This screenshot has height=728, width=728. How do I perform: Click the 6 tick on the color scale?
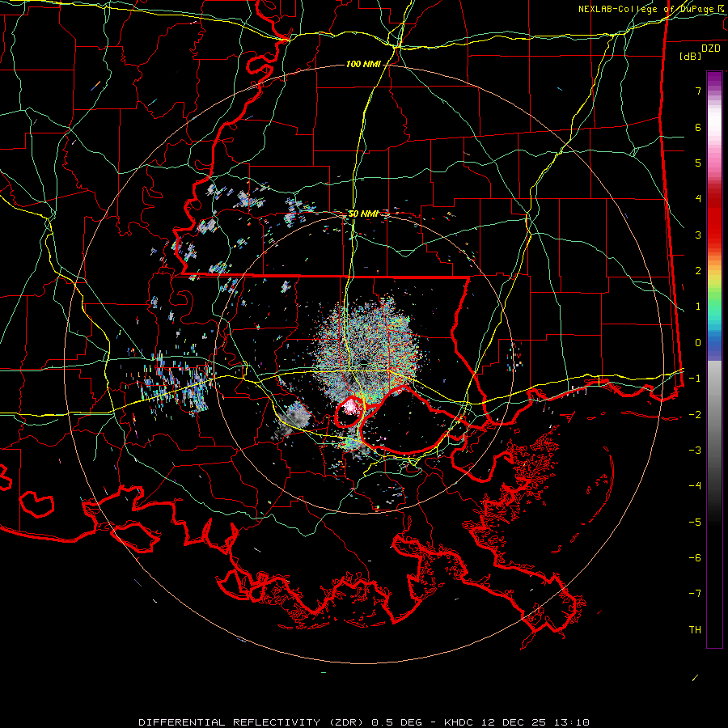point(698,127)
